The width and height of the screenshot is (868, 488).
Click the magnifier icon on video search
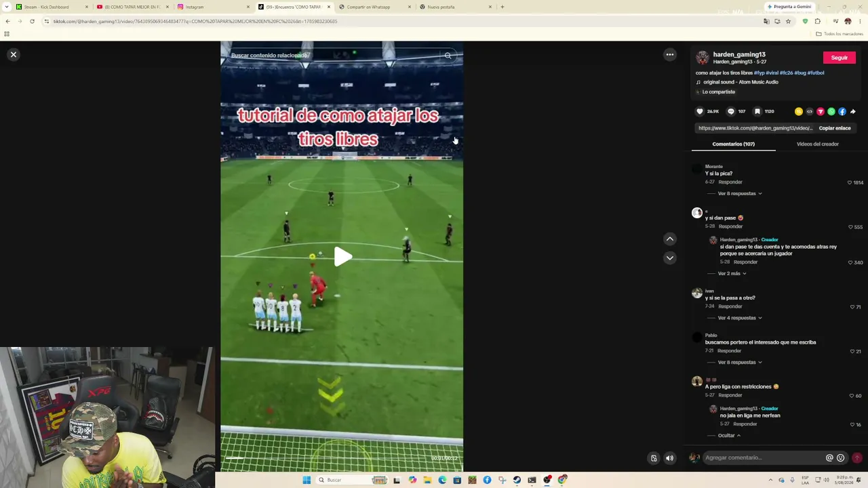[448, 56]
